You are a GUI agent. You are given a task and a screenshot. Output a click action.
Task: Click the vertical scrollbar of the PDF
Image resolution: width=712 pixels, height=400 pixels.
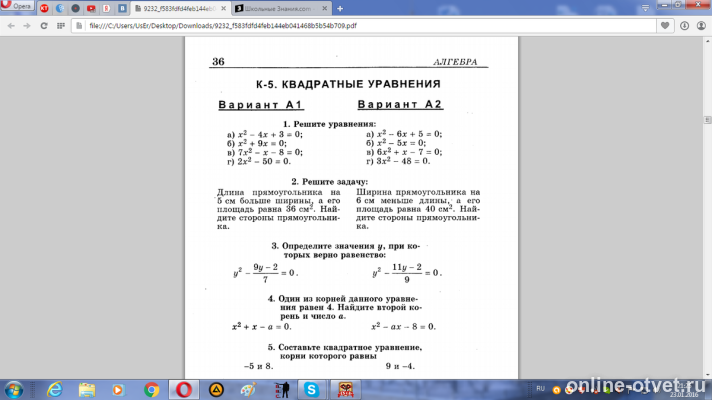tap(707, 208)
